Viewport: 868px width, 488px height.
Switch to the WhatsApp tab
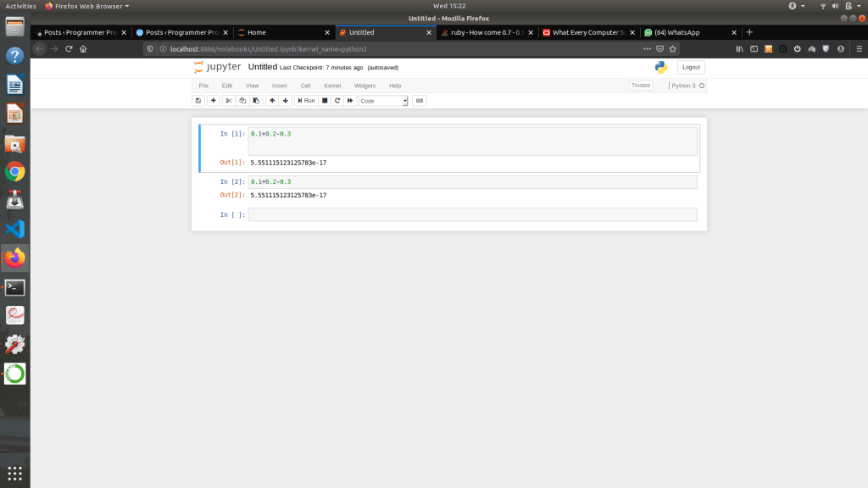coord(678,32)
